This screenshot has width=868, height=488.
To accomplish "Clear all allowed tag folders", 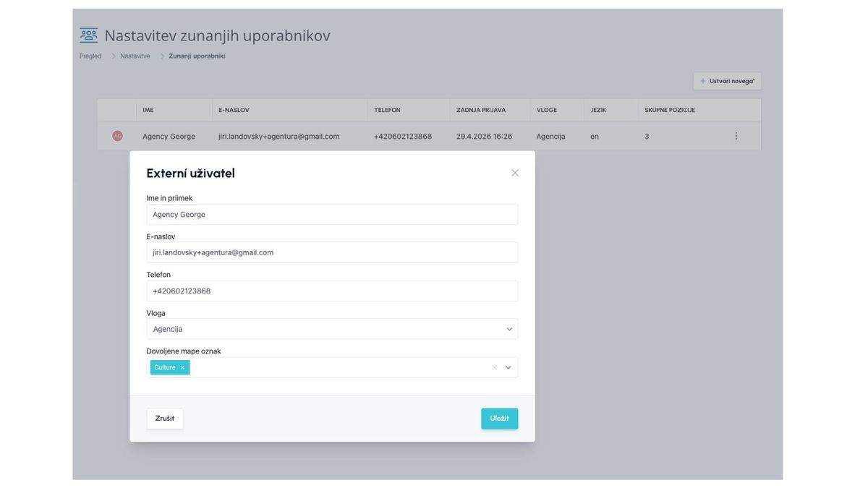I will pyautogui.click(x=494, y=367).
